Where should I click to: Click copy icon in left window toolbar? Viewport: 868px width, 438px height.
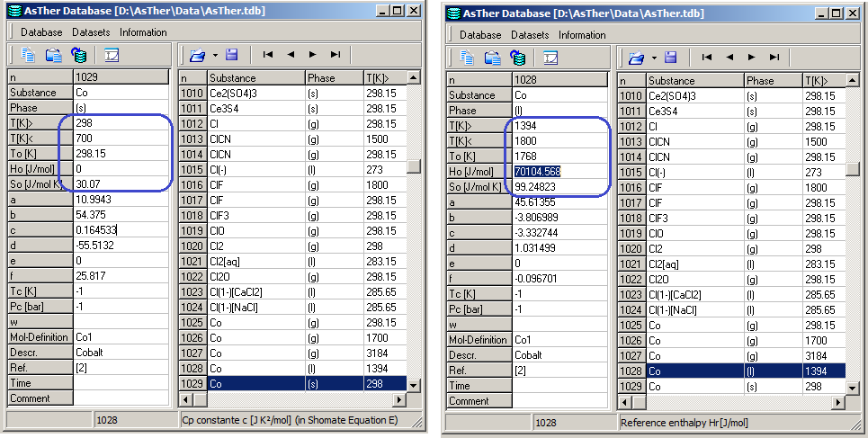[x=28, y=55]
